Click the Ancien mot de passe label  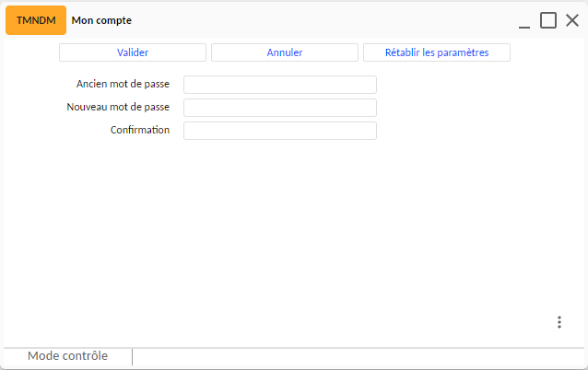(123, 84)
